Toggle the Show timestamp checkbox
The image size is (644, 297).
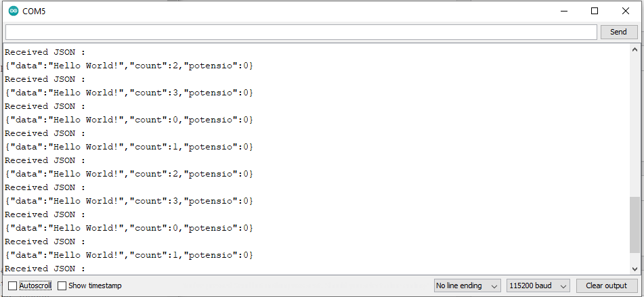click(62, 285)
